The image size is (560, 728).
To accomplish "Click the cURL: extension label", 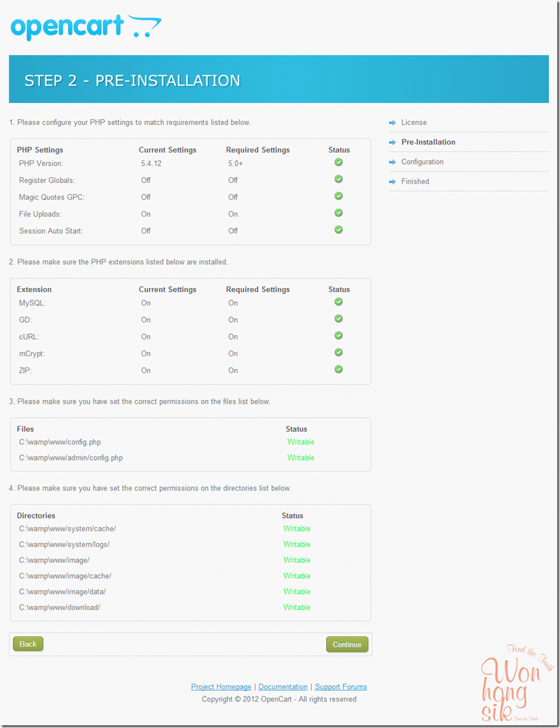I will click(x=29, y=337).
